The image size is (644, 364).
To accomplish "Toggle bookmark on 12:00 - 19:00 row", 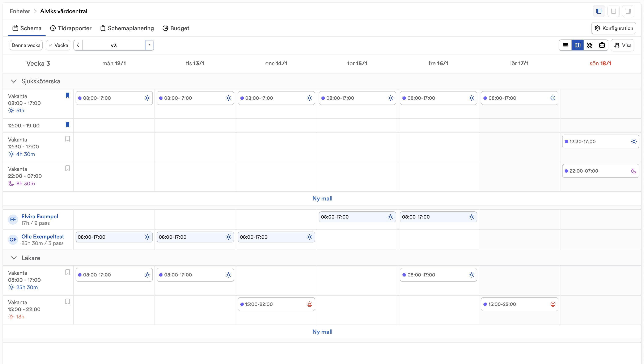I will 68,125.
